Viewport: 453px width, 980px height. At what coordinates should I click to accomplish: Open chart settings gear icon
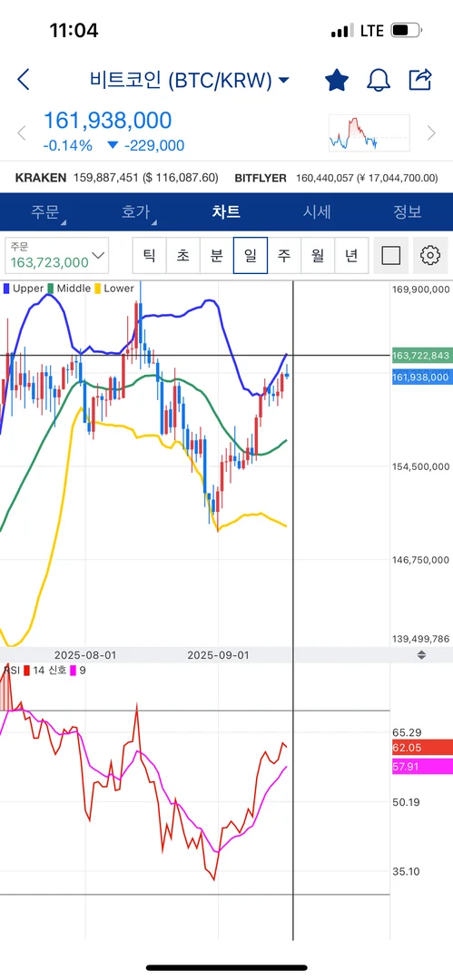[x=429, y=255]
